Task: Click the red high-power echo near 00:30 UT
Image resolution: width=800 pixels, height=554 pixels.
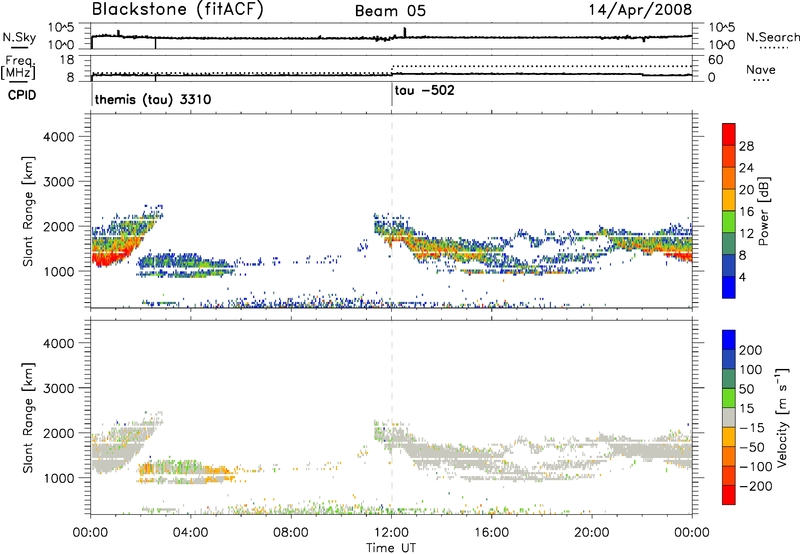Action: coord(105,258)
